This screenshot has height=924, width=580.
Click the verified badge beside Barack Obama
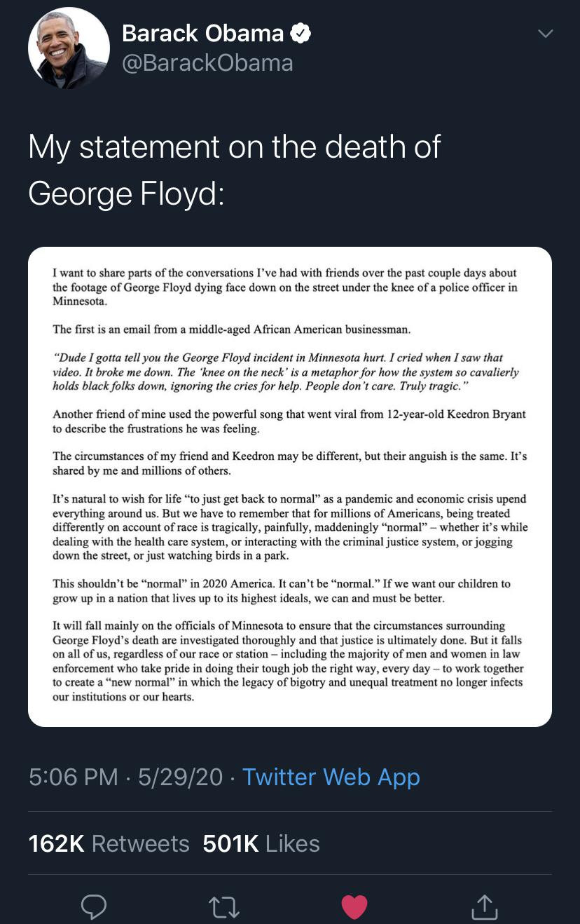tap(301, 33)
